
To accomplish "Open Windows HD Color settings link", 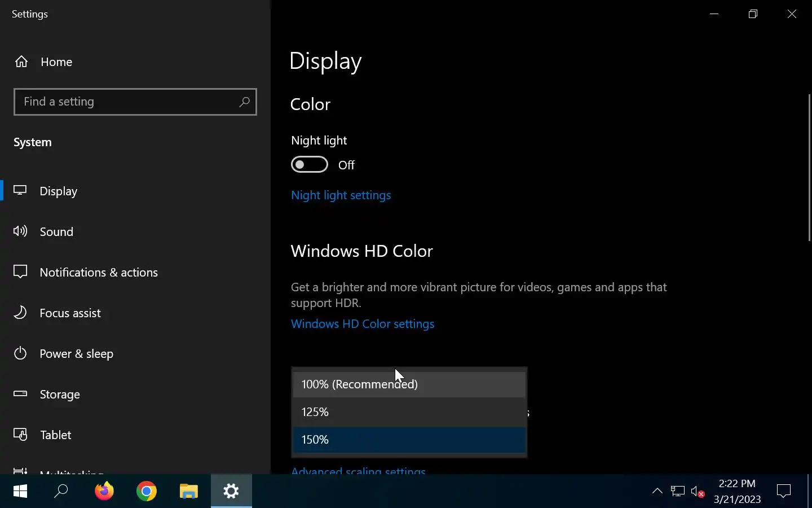I will [363, 324].
